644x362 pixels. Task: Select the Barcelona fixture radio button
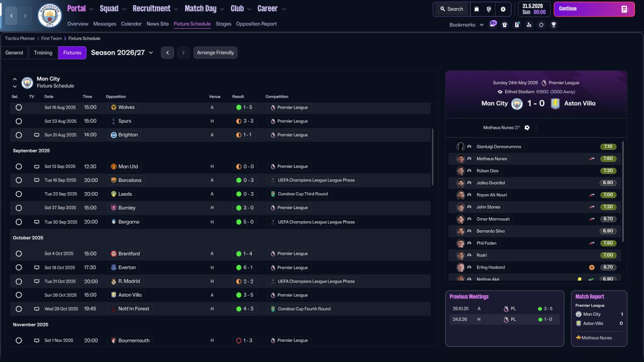coord(19,180)
